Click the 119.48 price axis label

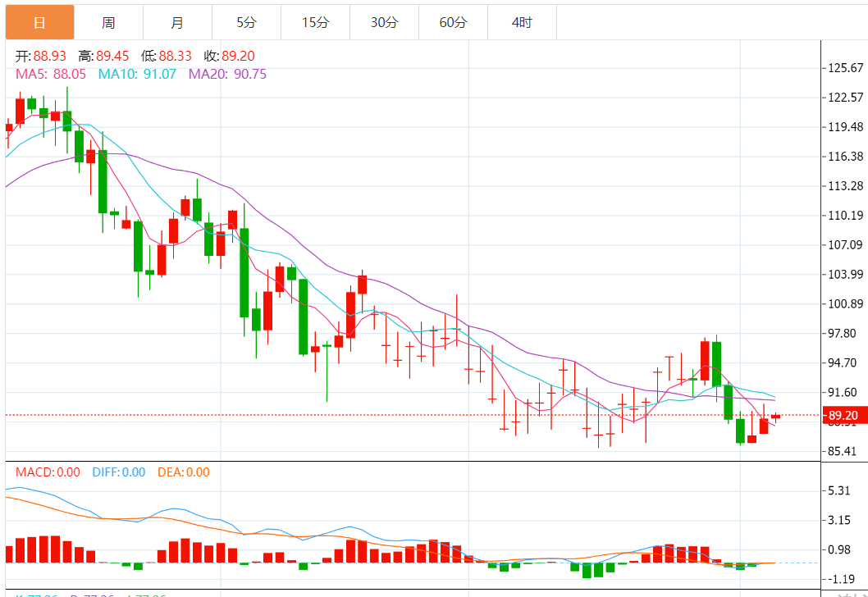click(x=845, y=127)
